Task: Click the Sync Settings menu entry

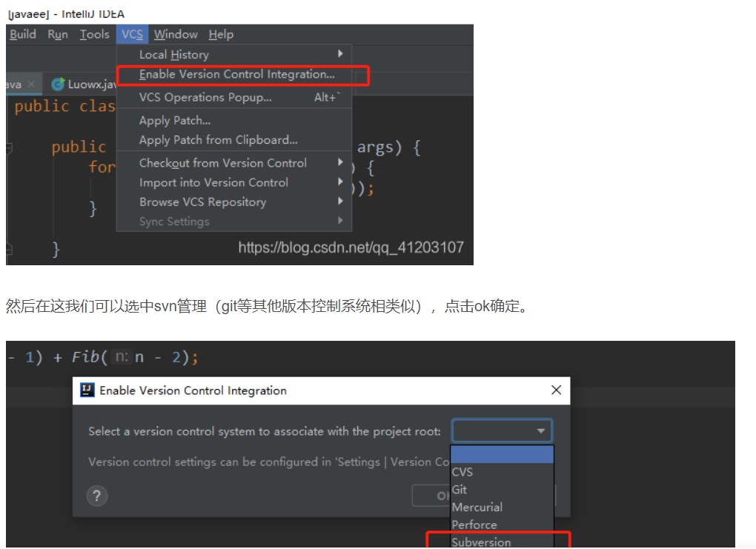Action: (x=234, y=222)
